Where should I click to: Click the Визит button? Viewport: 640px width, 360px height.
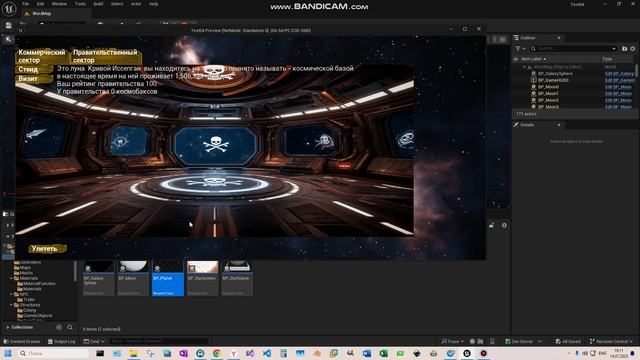[x=33, y=79]
